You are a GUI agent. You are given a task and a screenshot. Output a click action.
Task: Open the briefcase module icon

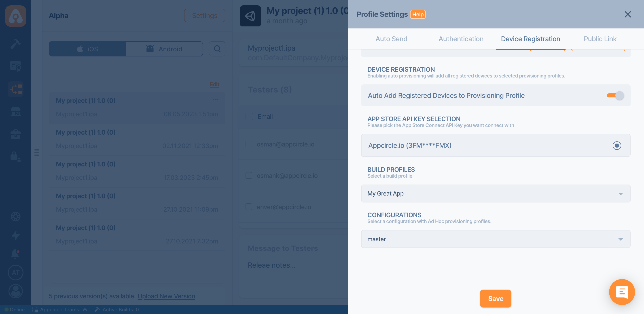[15, 134]
